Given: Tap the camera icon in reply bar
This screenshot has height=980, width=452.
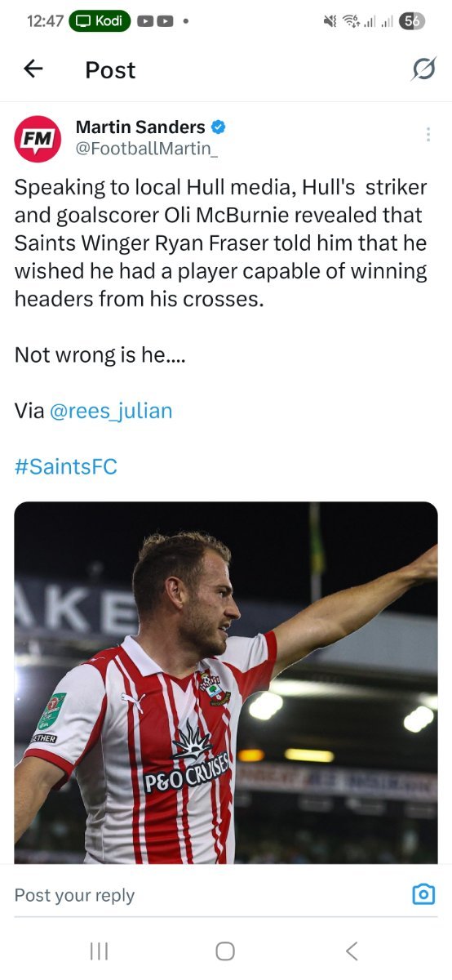Looking at the screenshot, I should (x=423, y=895).
